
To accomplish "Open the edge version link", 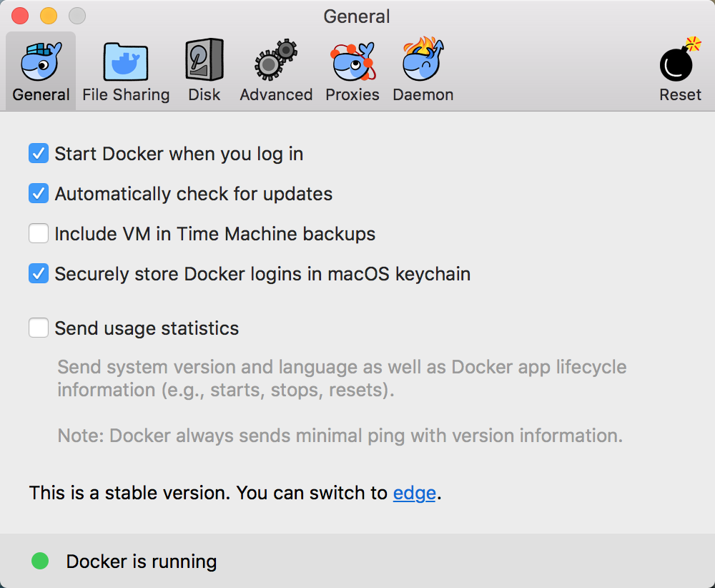I will [415, 493].
